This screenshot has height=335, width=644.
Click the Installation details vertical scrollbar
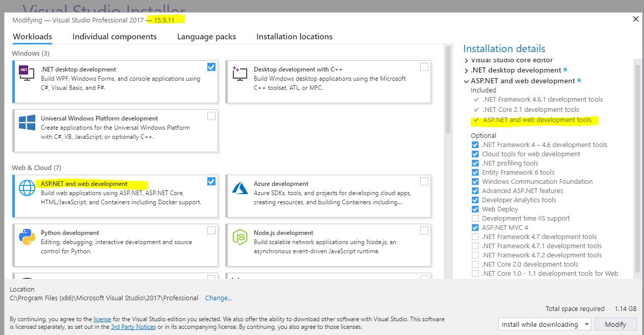pyautogui.click(x=637, y=169)
